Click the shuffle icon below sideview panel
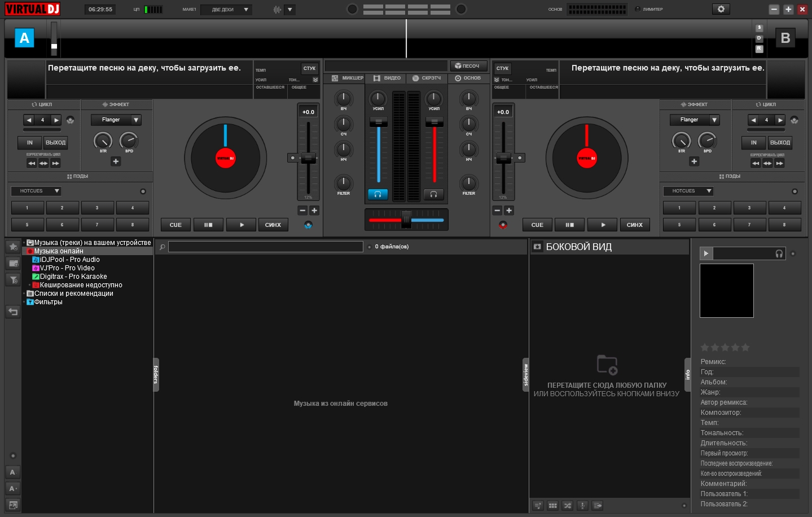This screenshot has width=812, height=517. click(568, 505)
